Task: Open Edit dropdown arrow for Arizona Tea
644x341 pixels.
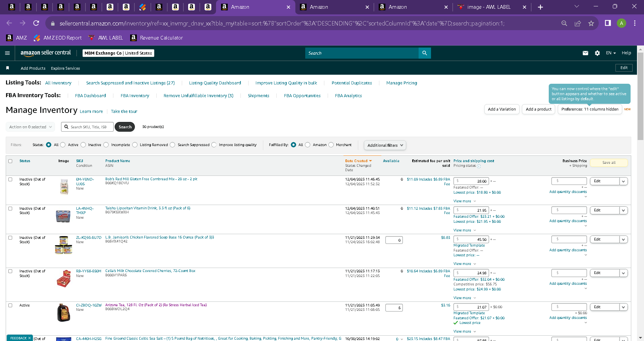Action: 624,307
